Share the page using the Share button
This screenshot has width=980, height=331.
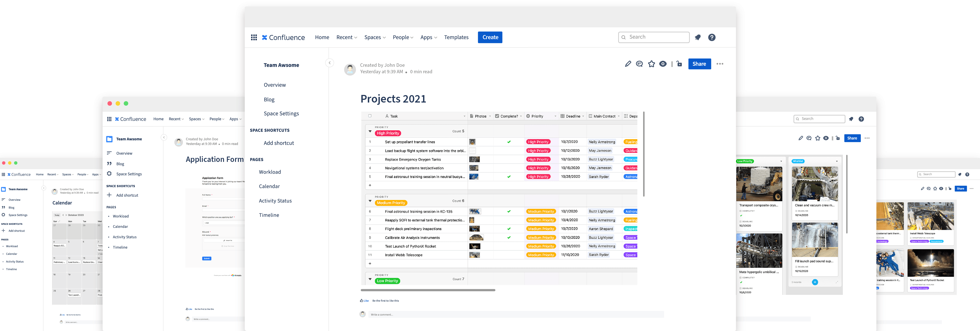tap(699, 64)
